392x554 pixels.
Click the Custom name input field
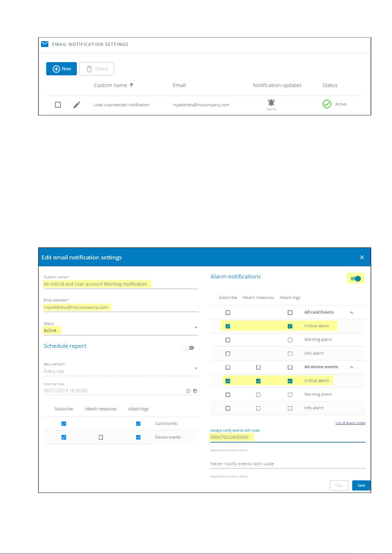[121, 284]
